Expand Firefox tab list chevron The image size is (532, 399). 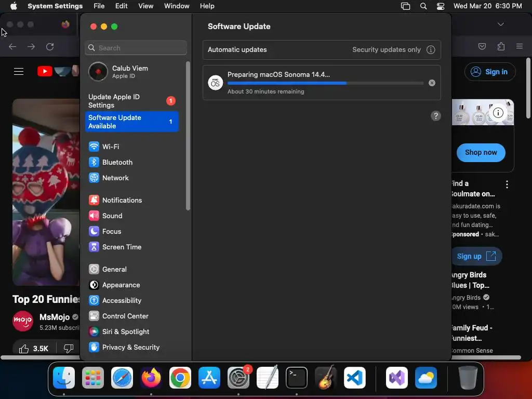(x=500, y=24)
